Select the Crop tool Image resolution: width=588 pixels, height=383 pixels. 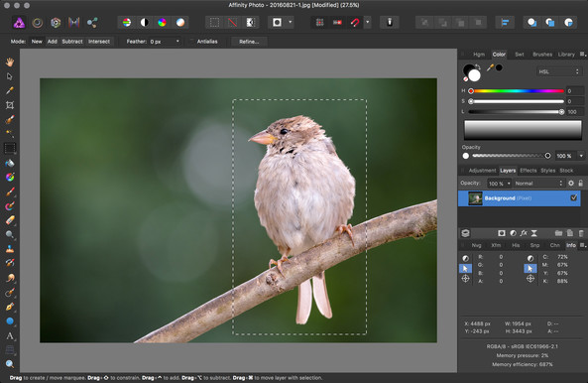tap(10, 105)
